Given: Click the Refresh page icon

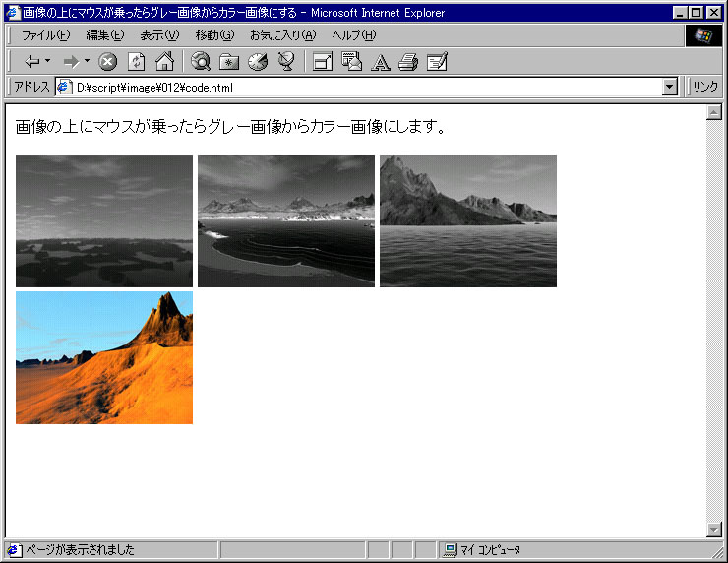Looking at the screenshot, I should [x=136, y=61].
